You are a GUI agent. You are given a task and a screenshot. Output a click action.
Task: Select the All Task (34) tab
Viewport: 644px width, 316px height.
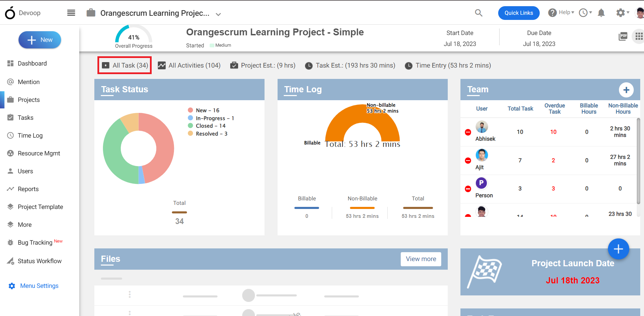[x=125, y=66]
